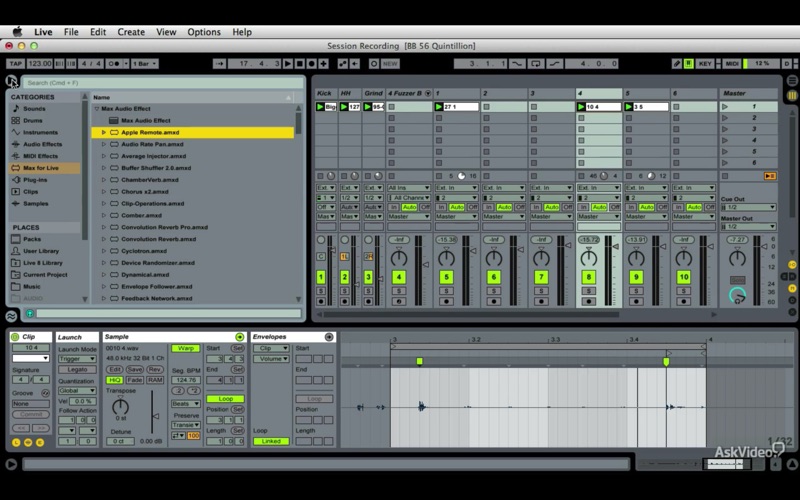Image resolution: width=800 pixels, height=500 pixels.
Task: Toggle the sample Loop button
Action: [225, 399]
